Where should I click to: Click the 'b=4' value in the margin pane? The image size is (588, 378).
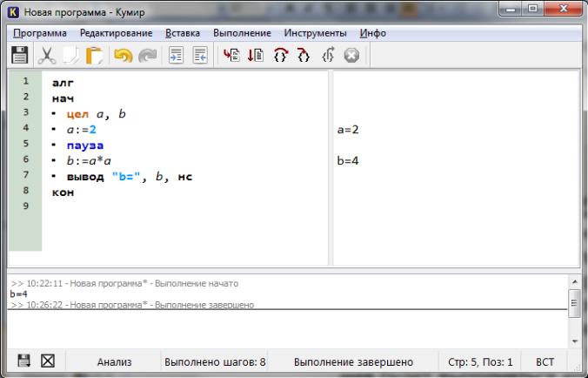[348, 161]
